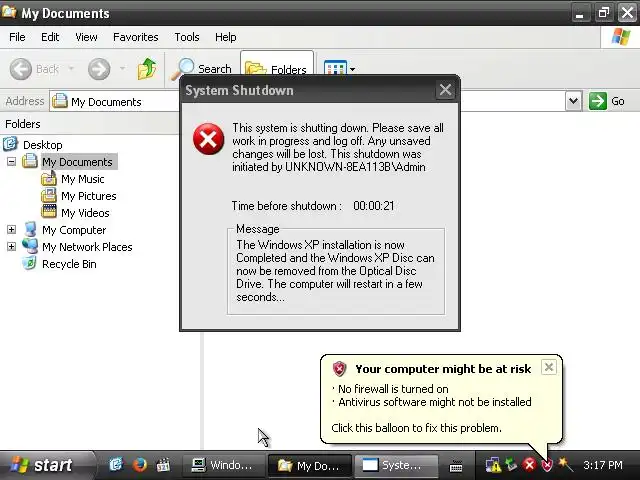
Task: Click the shutdown countdown 00:00:21
Action: [374, 206]
